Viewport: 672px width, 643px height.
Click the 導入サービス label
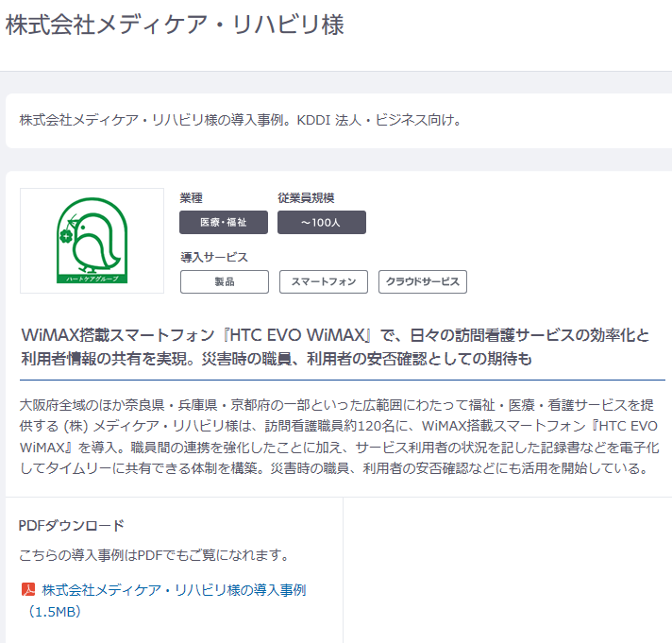point(214,257)
